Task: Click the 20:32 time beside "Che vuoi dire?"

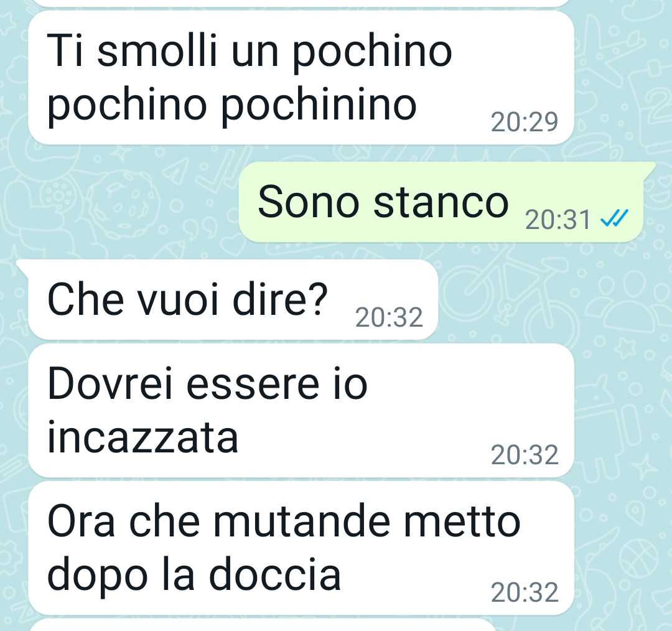Action: coord(389,317)
